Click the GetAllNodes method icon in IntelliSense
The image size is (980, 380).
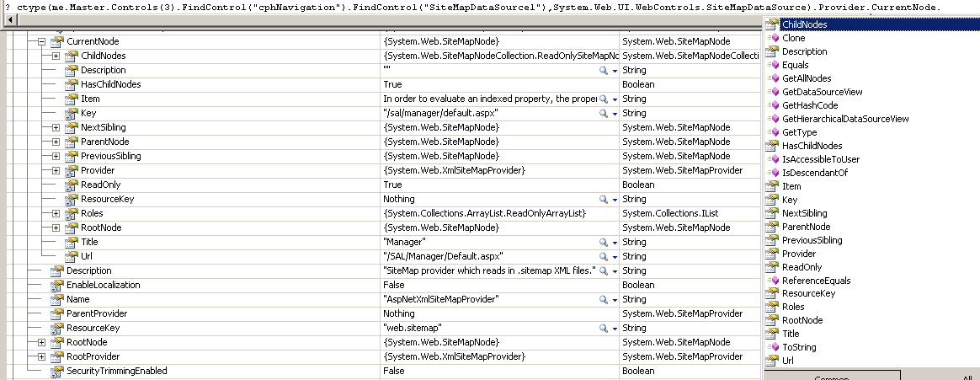point(774,78)
